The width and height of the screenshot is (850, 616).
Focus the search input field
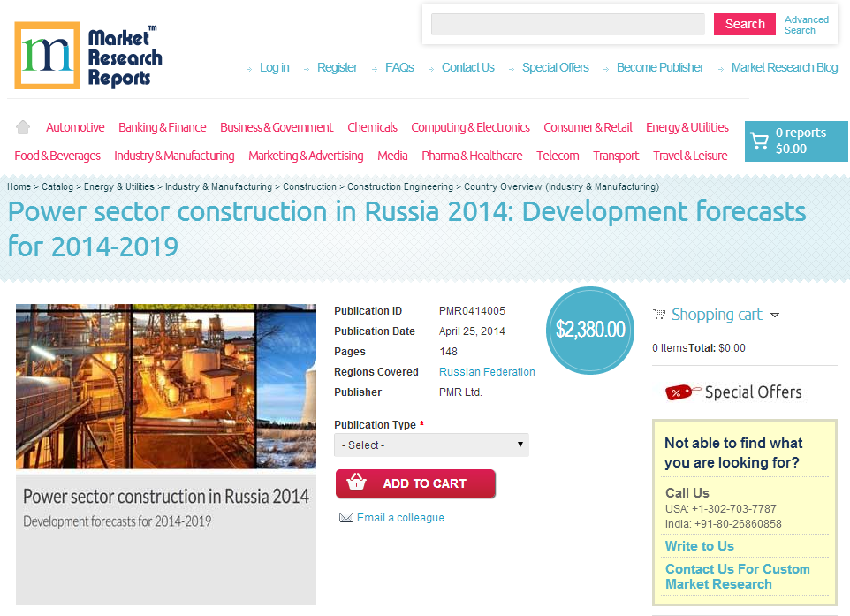567,25
